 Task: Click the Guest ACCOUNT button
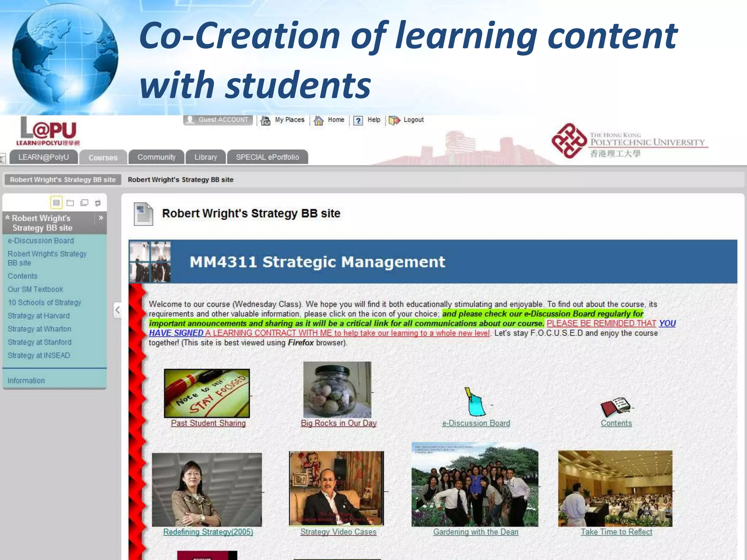[x=218, y=120]
